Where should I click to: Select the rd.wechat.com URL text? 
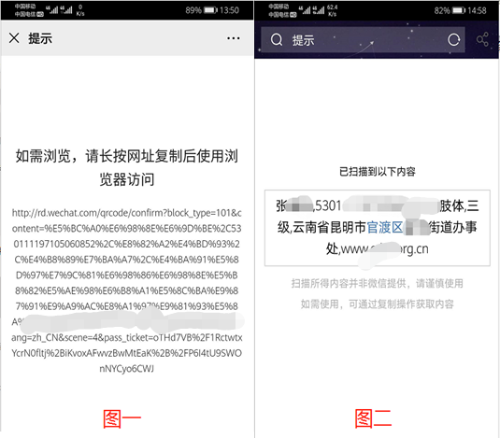[127, 290]
